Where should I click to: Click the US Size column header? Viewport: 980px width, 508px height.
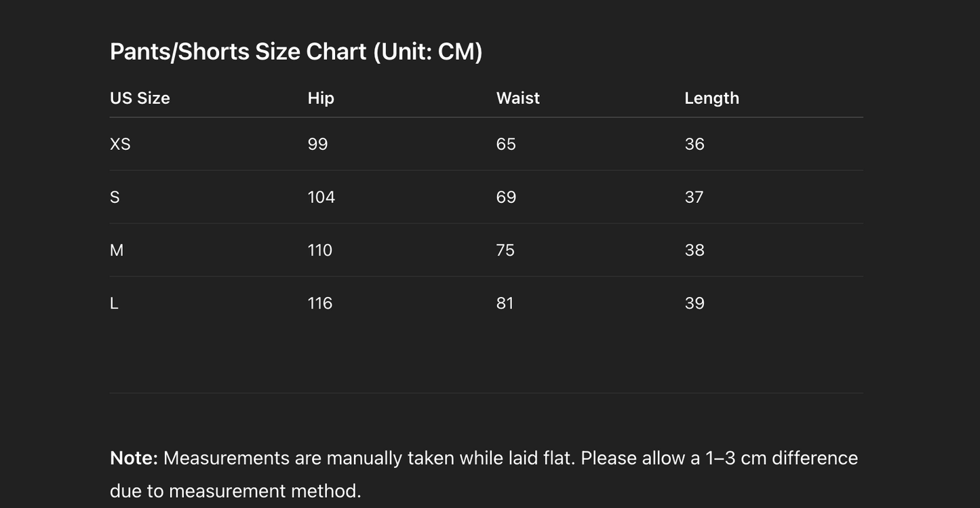(x=140, y=98)
